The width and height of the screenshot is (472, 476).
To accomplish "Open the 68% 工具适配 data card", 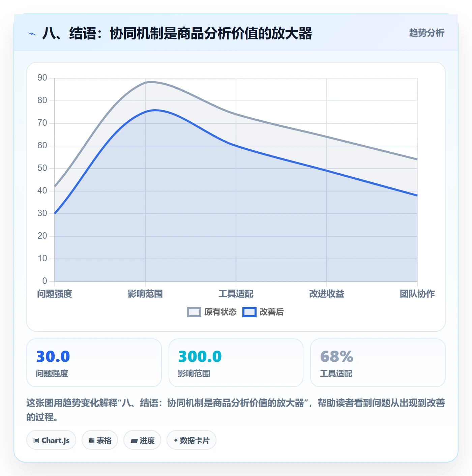I will 378,363.
